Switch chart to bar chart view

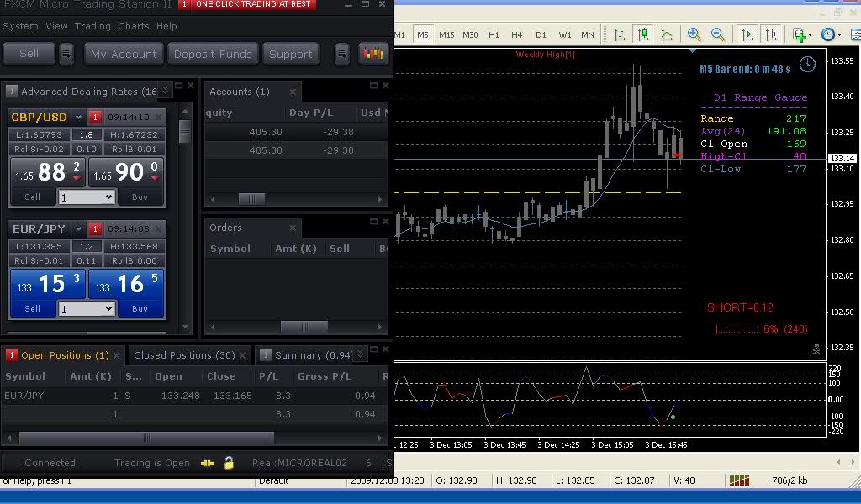[620, 34]
